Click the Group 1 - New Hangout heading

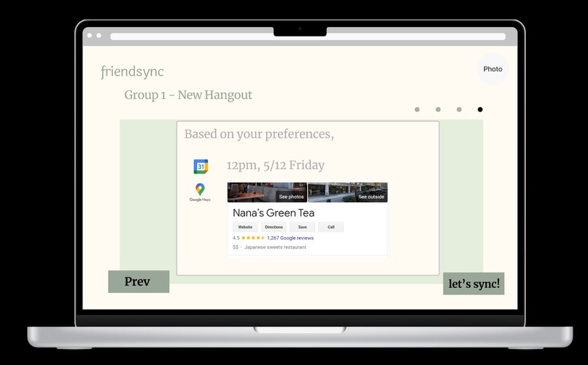click(188, 95)
